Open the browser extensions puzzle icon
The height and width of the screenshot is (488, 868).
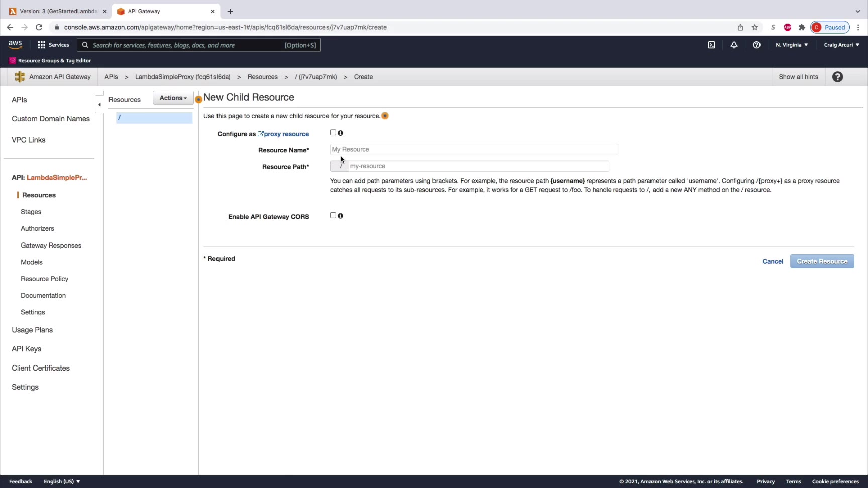802,27
